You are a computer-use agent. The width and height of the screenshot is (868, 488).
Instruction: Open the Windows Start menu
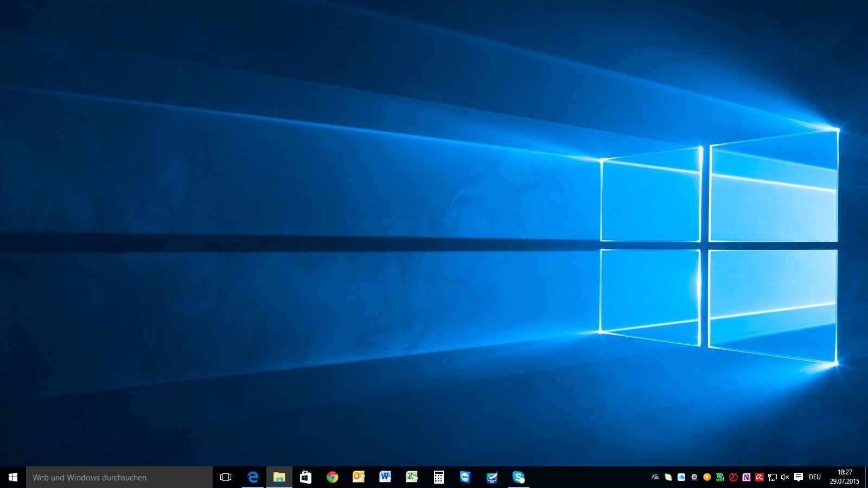click(x=13, y=477)
